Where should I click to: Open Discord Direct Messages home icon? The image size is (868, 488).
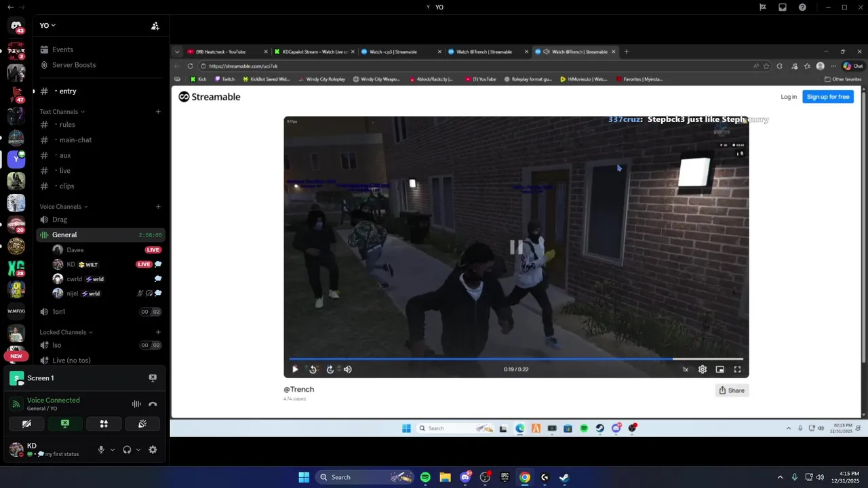click(16, 26)
